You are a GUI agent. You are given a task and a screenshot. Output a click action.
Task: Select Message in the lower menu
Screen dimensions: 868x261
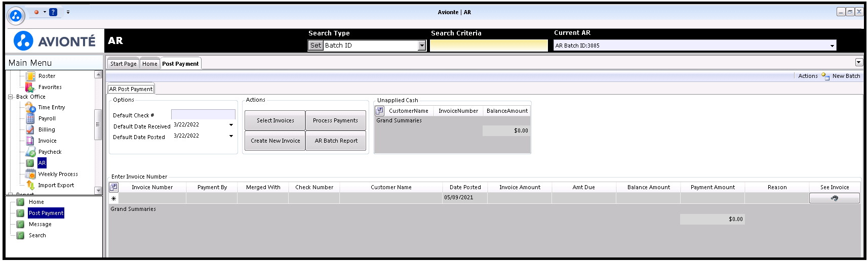click(40, 224)
